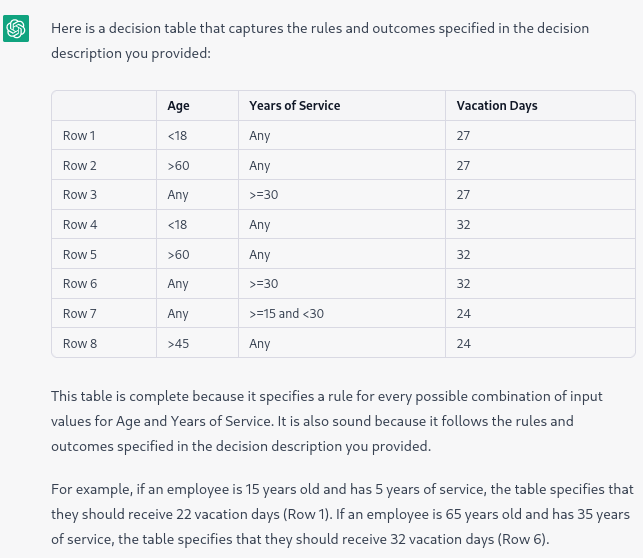Click the Vacation Days column header
643x558 pixels.
pos(540,106)
